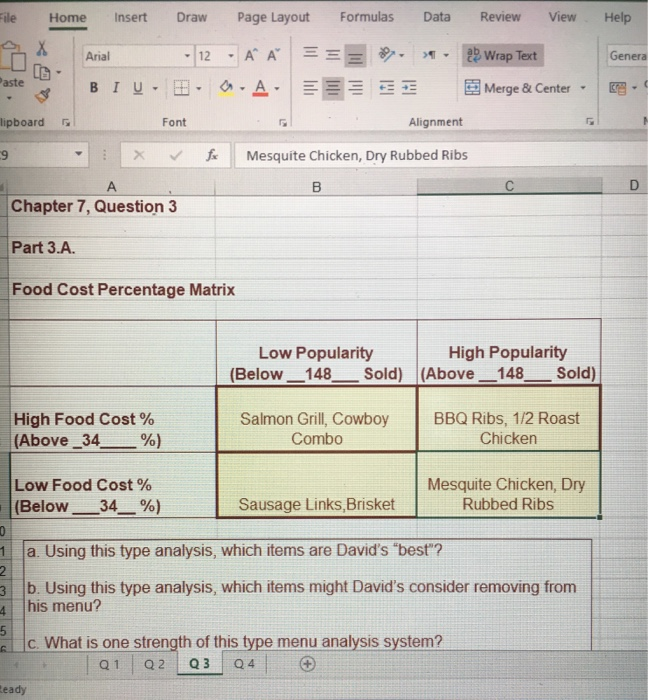Switch to the Draw tab

[191, 17]
